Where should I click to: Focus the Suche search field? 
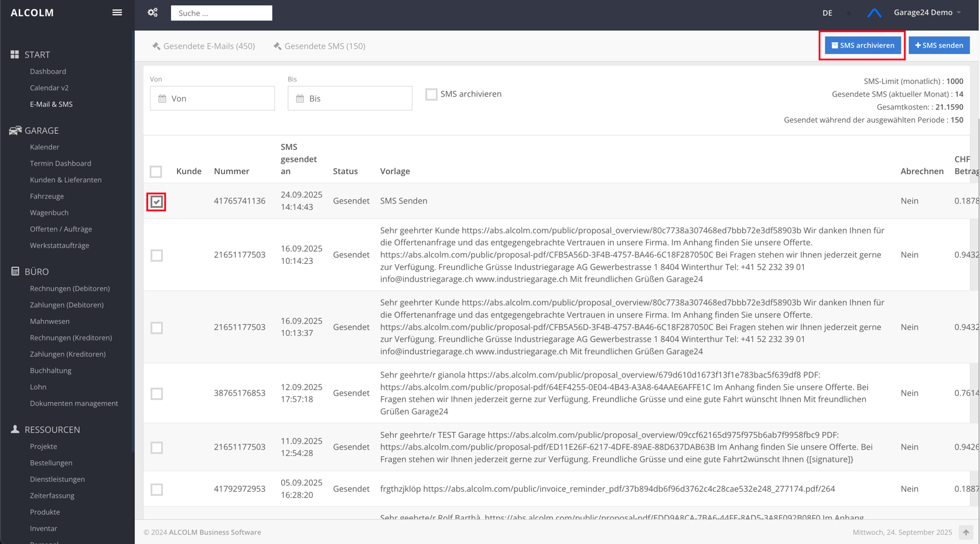pyautogui.click(x=221, y=13)
